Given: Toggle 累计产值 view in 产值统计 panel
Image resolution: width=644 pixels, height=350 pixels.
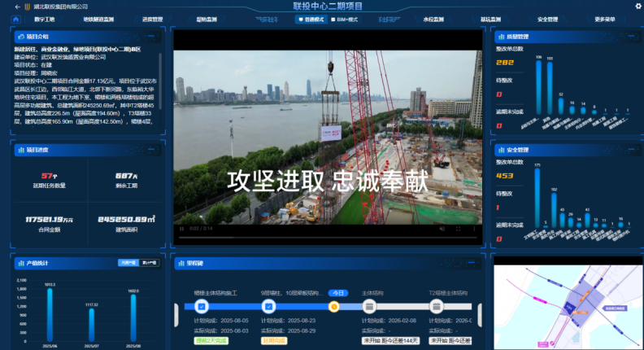Looking at the screenshot, I should 150,263.
